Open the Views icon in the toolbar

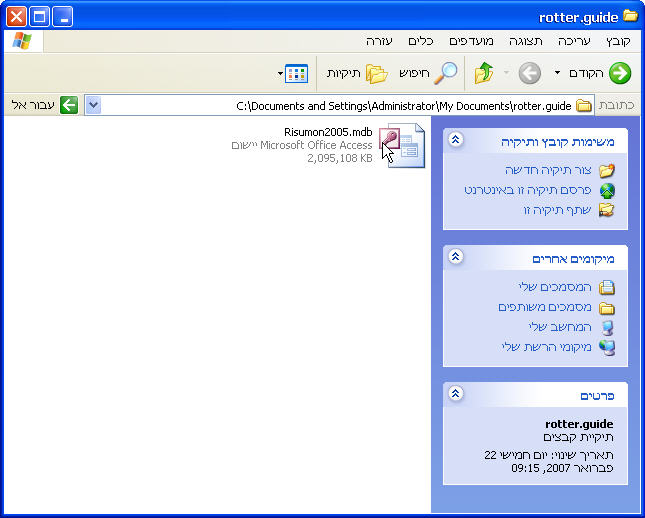coord(296,73)
